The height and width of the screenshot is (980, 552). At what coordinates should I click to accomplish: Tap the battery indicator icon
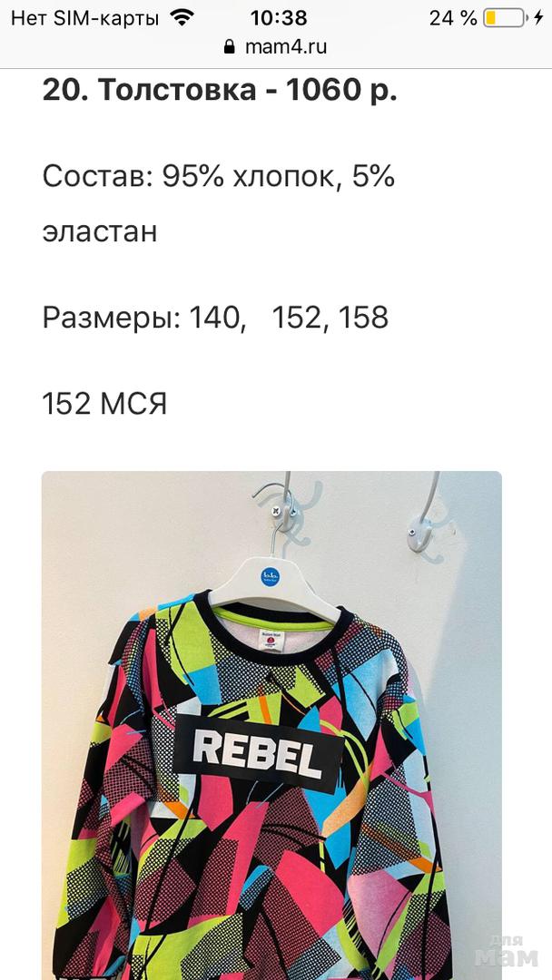pos(505,17)
